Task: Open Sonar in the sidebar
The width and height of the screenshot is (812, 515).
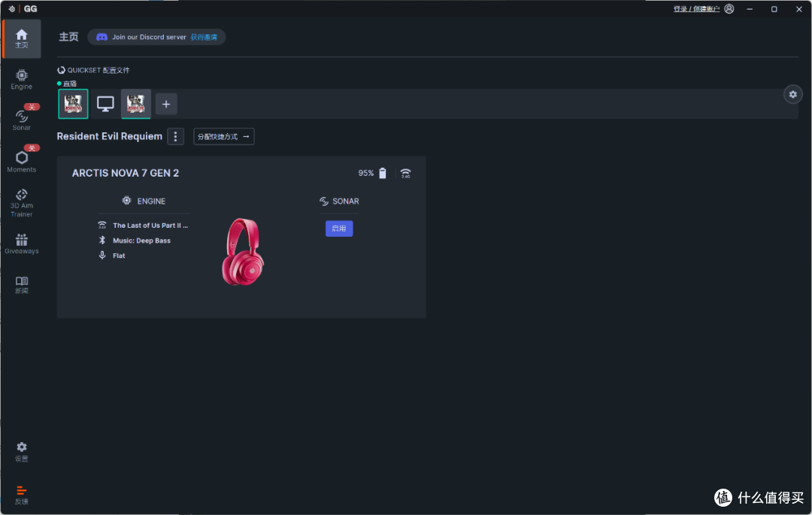Action: 21,119
